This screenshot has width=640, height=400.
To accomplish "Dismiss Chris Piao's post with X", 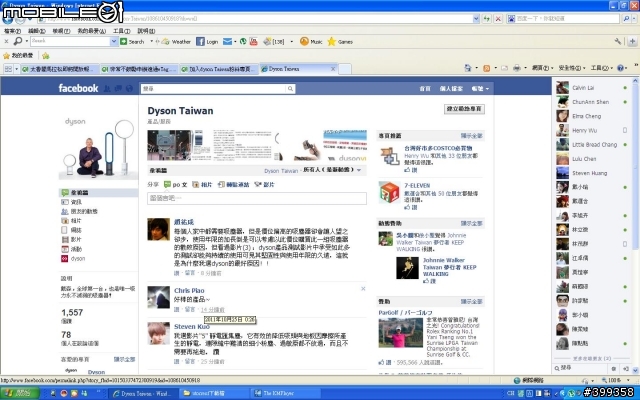I will click(363, 289).
